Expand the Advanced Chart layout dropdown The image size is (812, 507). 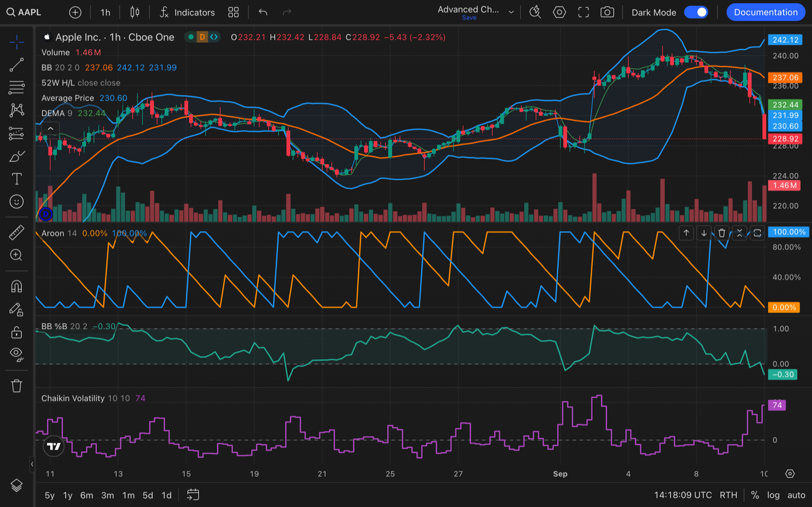click(511, 12)
